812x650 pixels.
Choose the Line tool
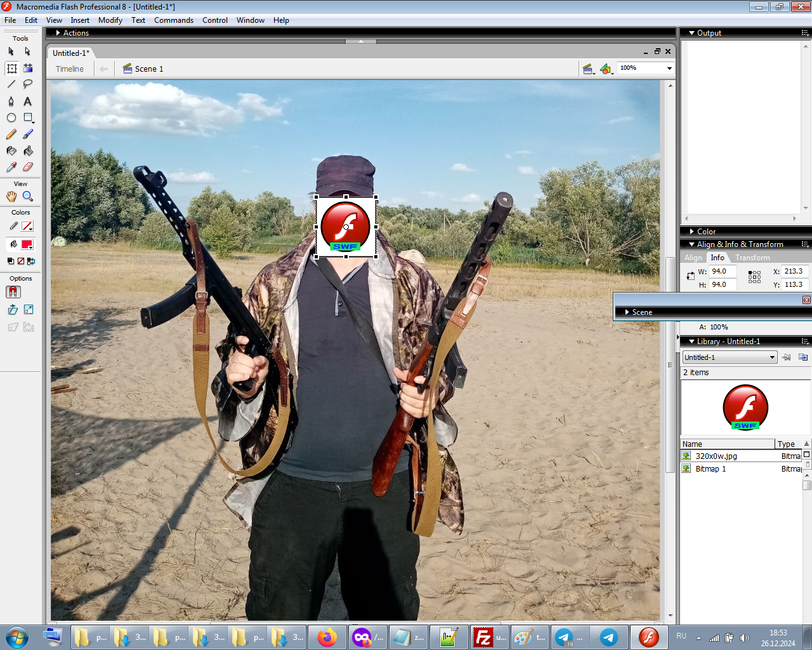click(11, 84)
